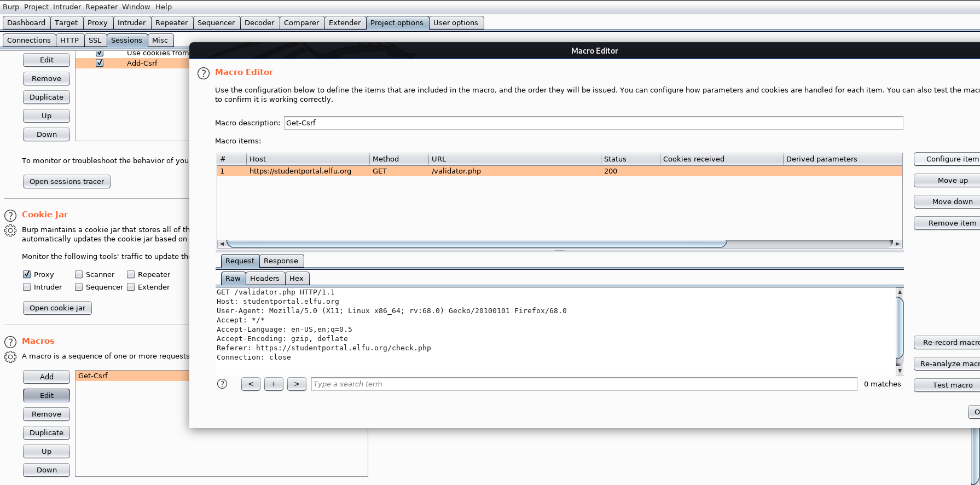Open the Cookie Jar gear options
The height and width of the screenshot is (485, 980).
[10, 230]
